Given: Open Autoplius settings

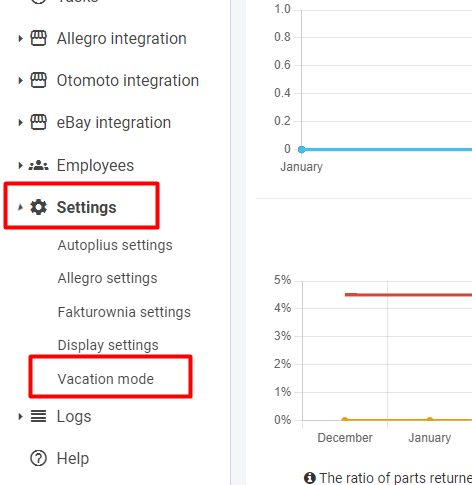Looking at the screenshot, I should (115, 245).
